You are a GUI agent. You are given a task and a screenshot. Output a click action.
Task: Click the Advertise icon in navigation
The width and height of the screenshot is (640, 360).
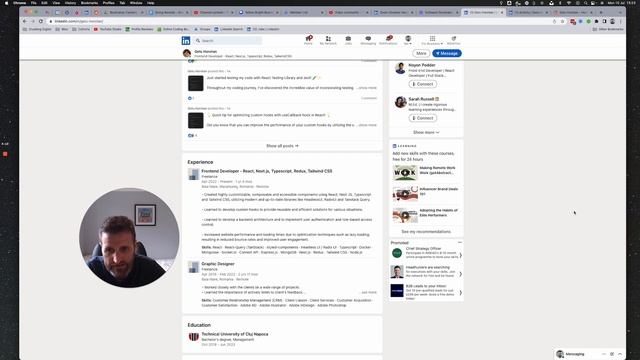[x=453, y=40]
